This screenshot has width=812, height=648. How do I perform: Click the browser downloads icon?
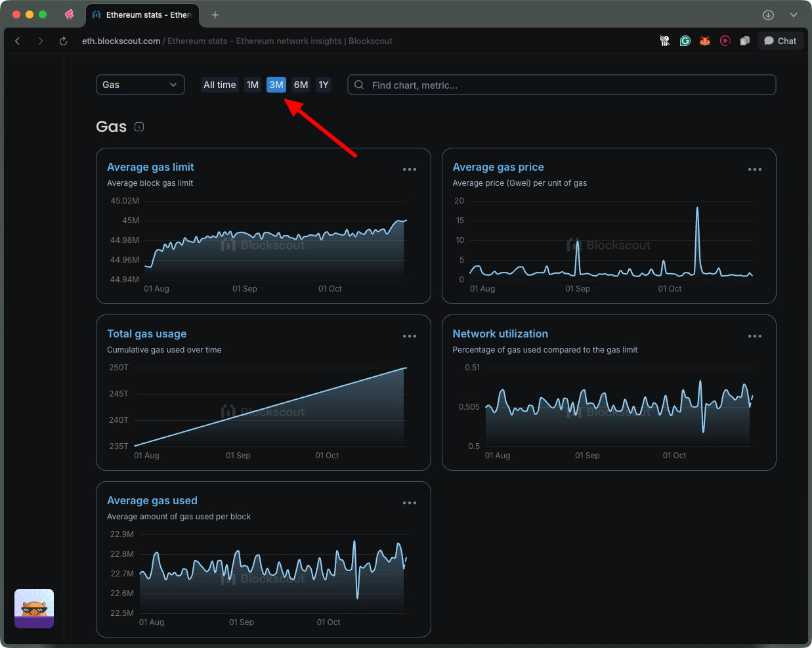[x=767, y=14]
